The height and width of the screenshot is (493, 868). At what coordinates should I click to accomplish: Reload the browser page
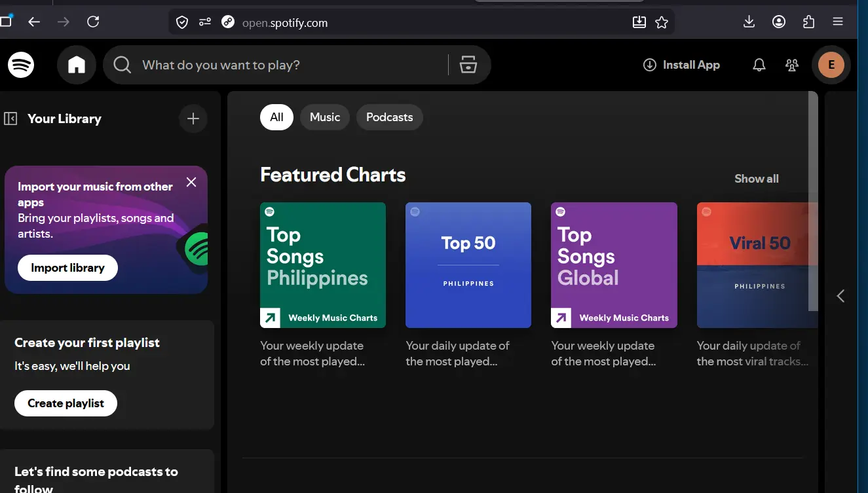click(93, 22)
